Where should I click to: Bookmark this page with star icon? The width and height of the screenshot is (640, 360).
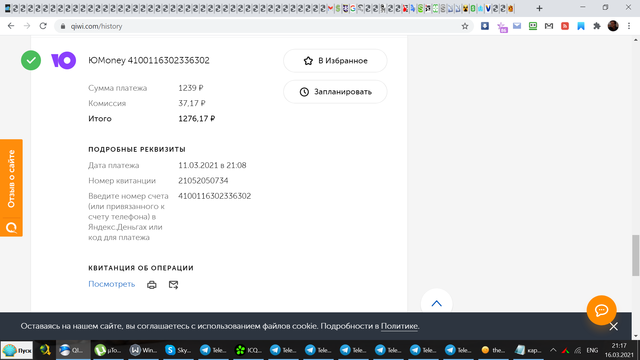[464, 26]
